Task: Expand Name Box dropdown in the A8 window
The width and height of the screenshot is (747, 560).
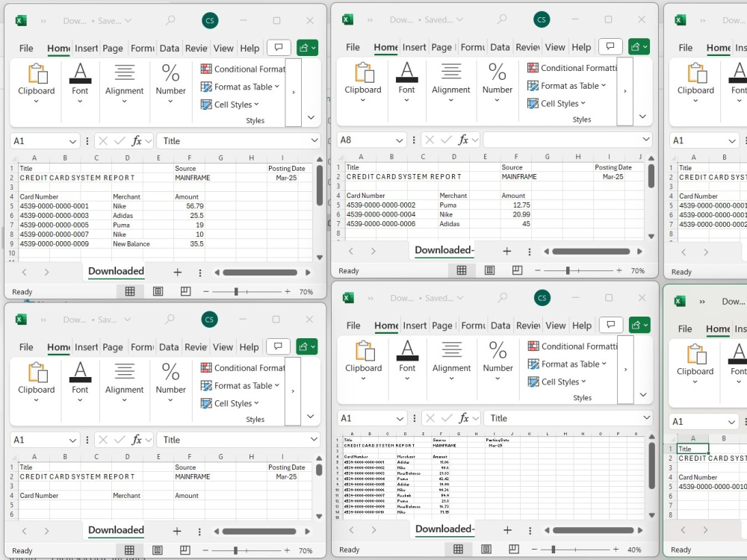Action: pyautogui.click(x=399, y=140)
